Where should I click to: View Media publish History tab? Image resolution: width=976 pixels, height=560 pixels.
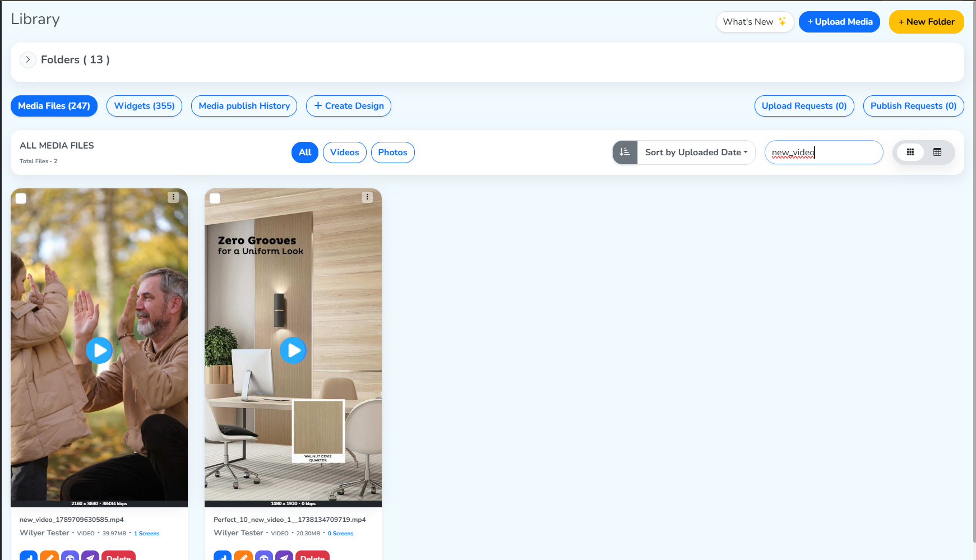[x=244, y=106]
